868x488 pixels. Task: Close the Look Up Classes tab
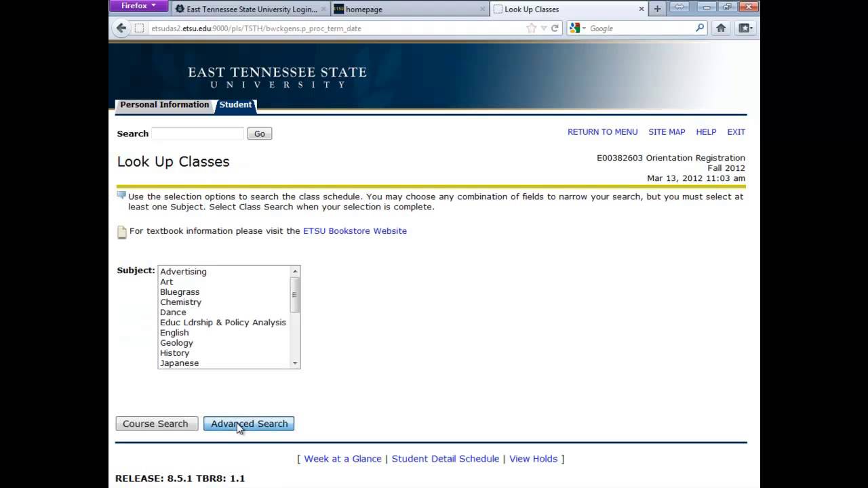(641, 9)
